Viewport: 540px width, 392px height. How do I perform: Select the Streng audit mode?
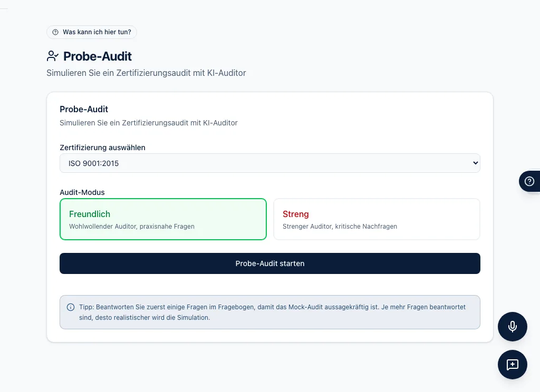pyautogui.click(x=377, y=219)
